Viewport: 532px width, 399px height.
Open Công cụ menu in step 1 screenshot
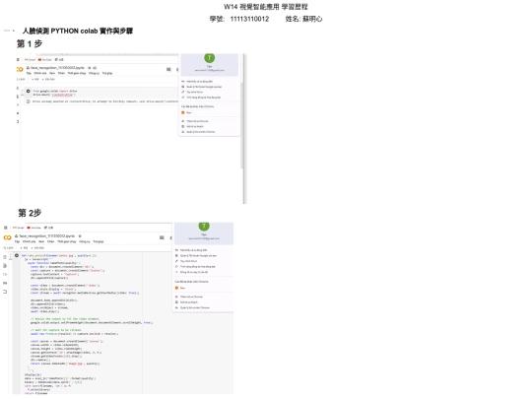(x=94, y=73)
